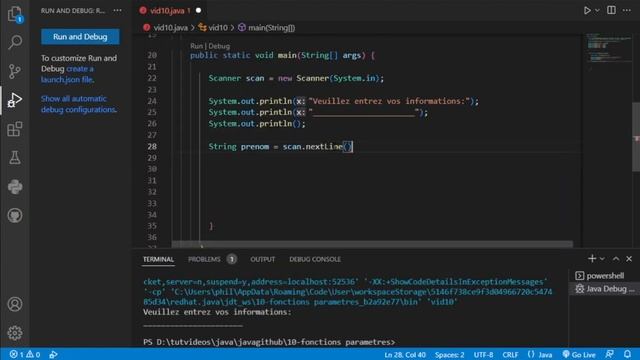Click line number 28 in gutter

click(152, 146)
